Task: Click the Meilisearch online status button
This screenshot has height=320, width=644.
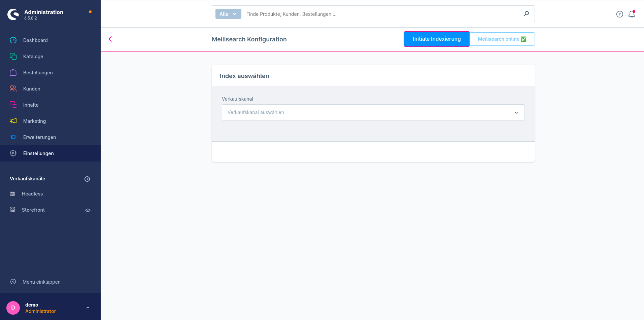Action: [502, 39]
